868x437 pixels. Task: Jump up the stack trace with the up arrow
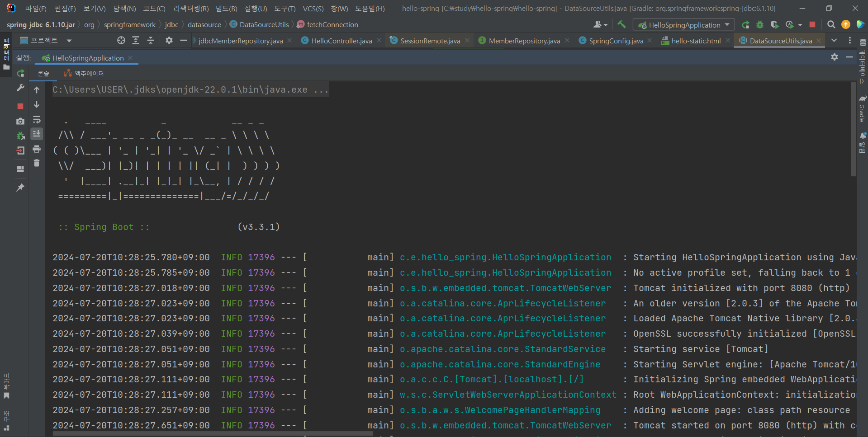(37, 90)
